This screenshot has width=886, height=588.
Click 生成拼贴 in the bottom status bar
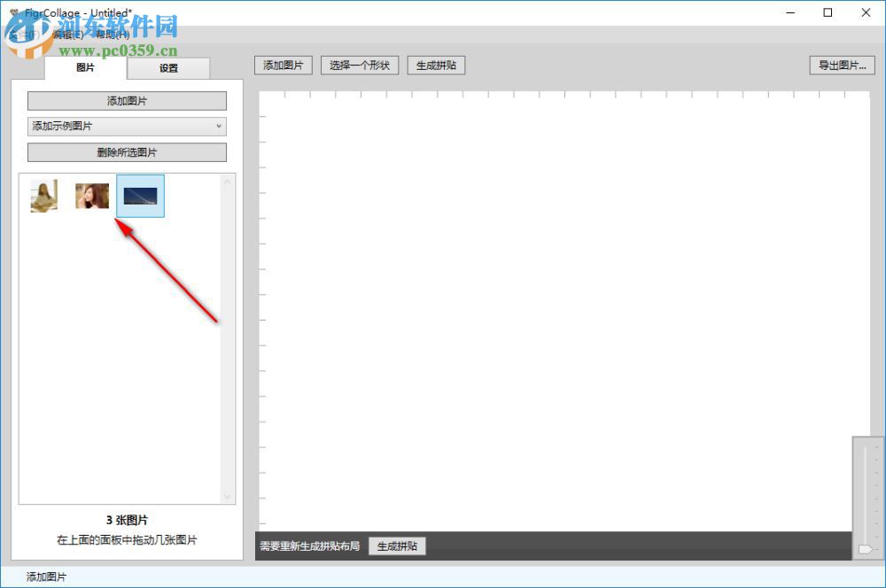(x=397, y=545)
